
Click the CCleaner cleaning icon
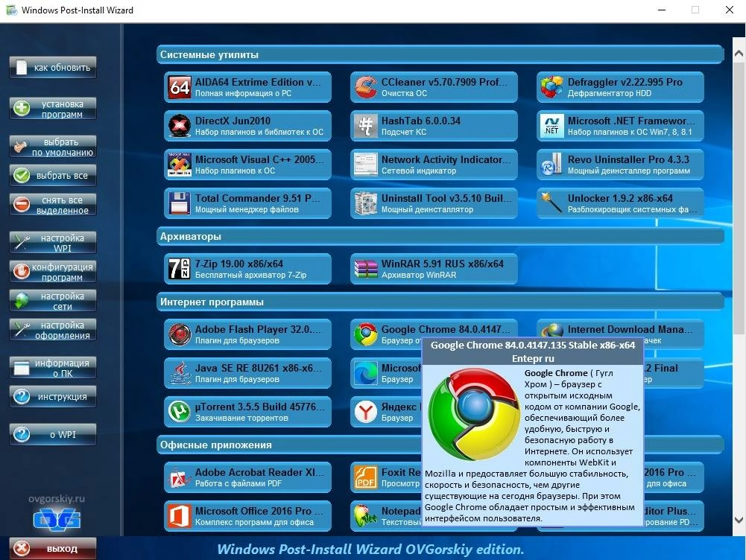click(x=364, y=86)
